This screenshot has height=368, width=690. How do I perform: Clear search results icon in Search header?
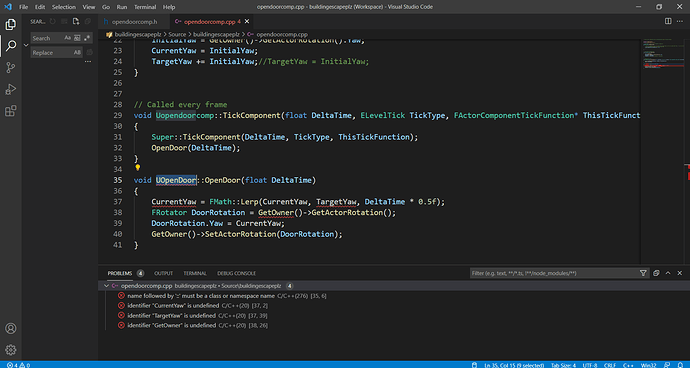64,21
